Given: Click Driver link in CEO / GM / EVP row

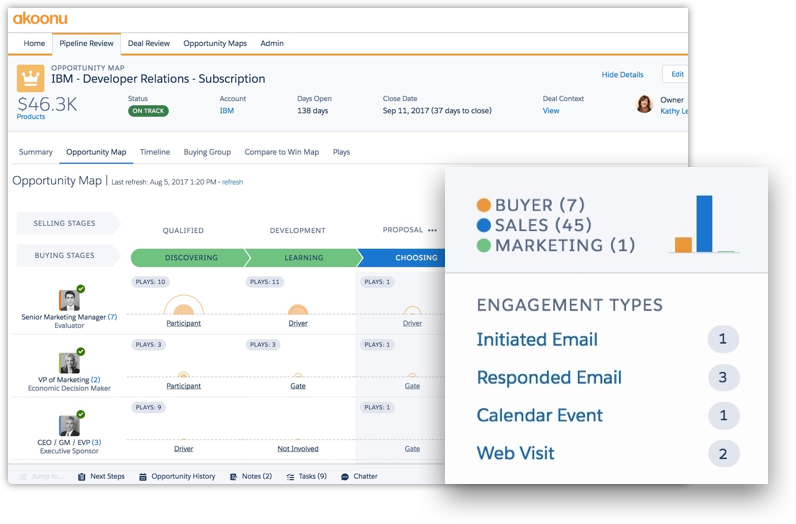Looking at the screenshot, I should click(183, 449).
